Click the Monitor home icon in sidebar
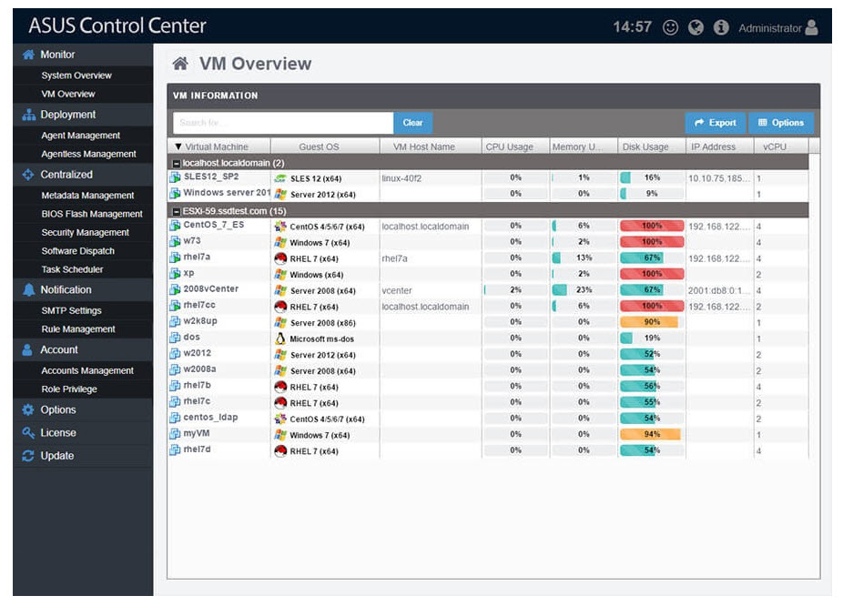 coord(28,55)
